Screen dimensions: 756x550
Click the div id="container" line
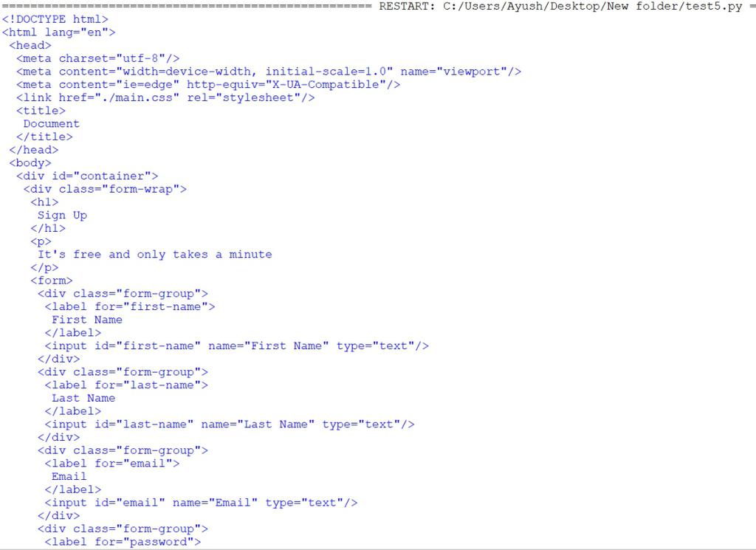pyautogui.click(x=87, y=176)
